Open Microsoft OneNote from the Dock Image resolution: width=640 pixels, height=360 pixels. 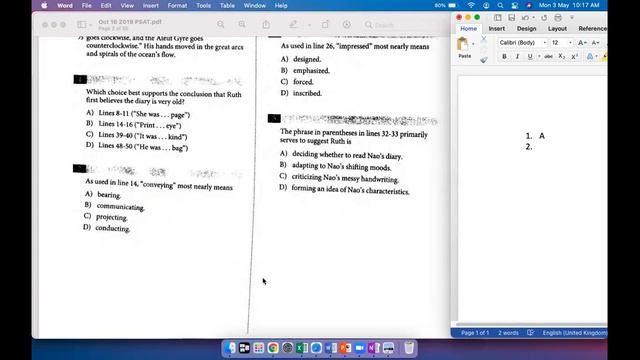point(374,348)
